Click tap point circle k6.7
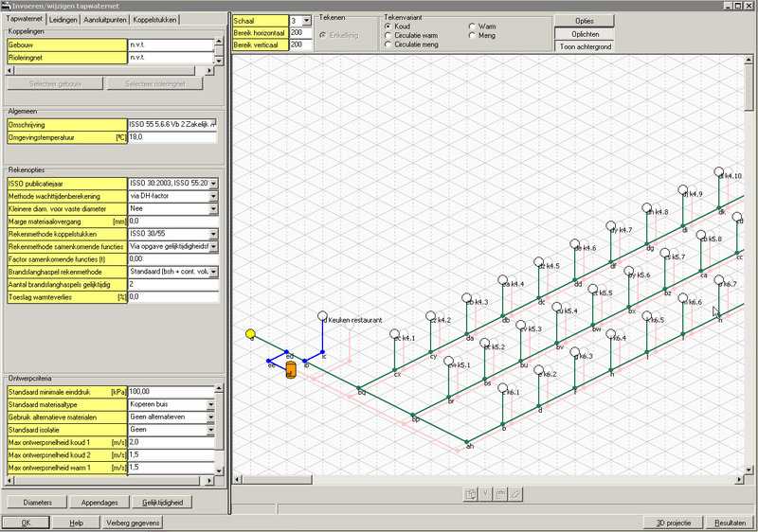This screenshot has height=532, width=758. [719, 280]
